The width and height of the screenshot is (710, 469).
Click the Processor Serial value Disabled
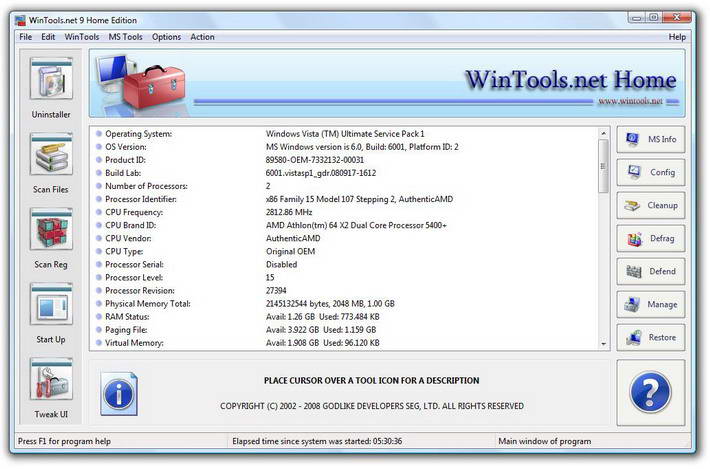(281, 265)
